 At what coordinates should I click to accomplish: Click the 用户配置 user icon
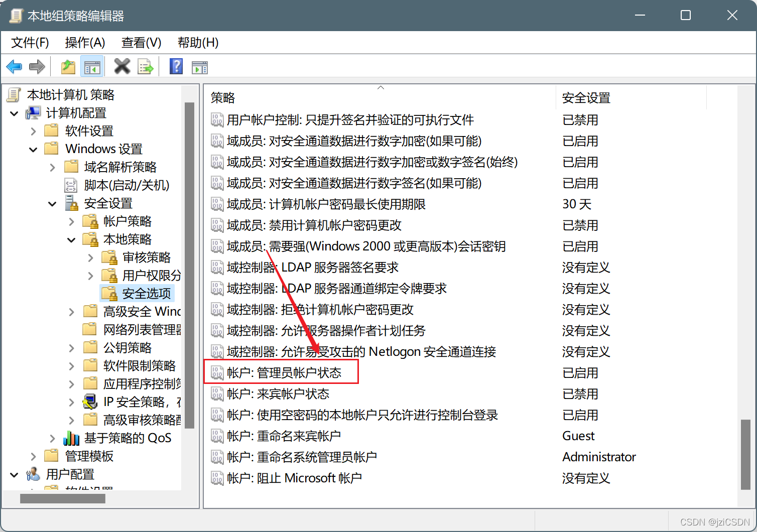(33, 474)
